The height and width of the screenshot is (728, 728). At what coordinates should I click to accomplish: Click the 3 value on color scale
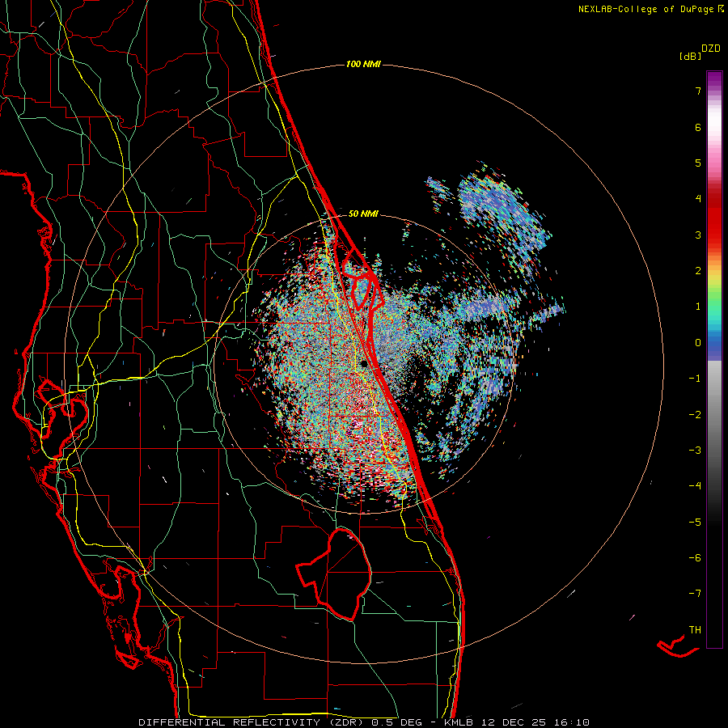(x=698, y=235)
